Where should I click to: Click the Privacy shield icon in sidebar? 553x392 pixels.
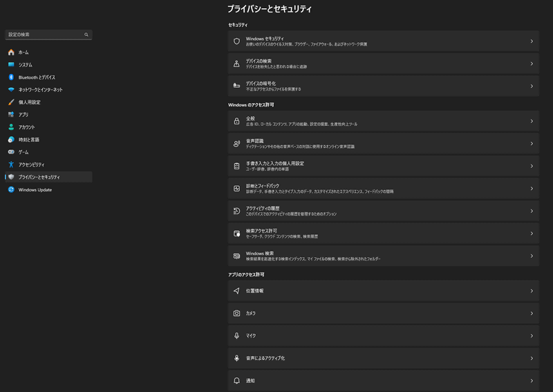pyautogui.click(x=11, y=177)
